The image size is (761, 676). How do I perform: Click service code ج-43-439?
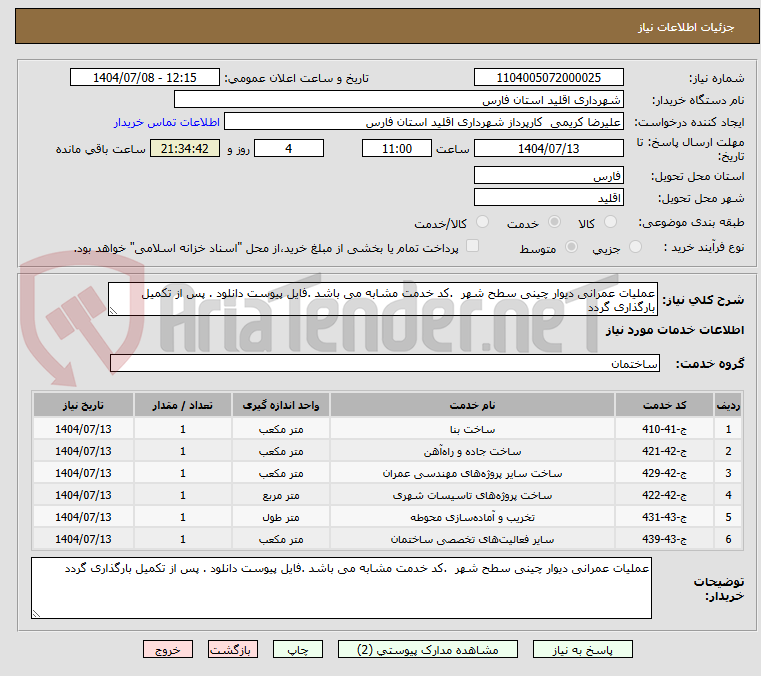pos(664,539)
